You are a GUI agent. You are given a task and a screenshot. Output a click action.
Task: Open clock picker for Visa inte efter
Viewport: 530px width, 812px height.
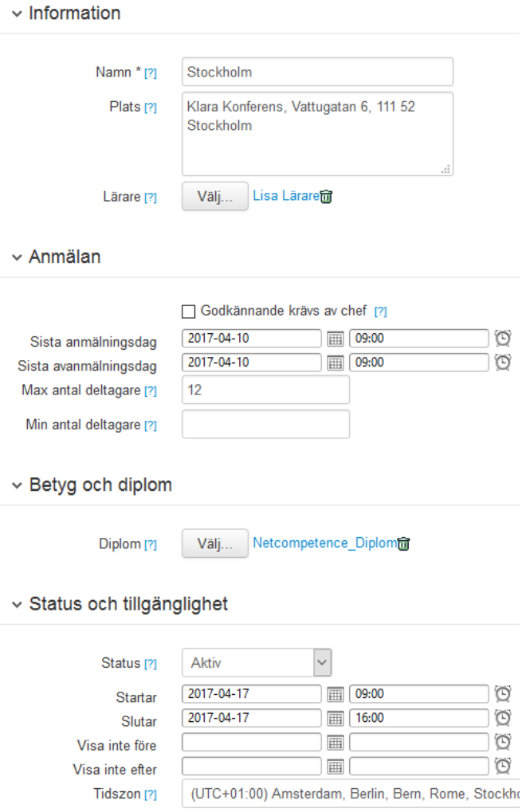click(x=503, y=768)
